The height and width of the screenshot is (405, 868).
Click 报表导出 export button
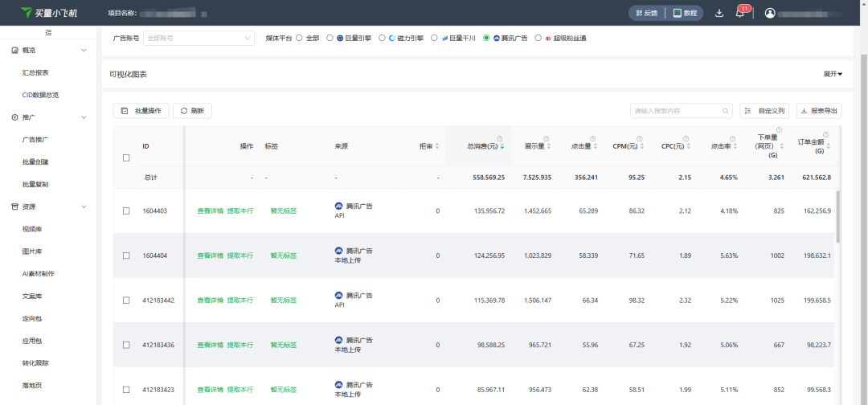point(819,111)
